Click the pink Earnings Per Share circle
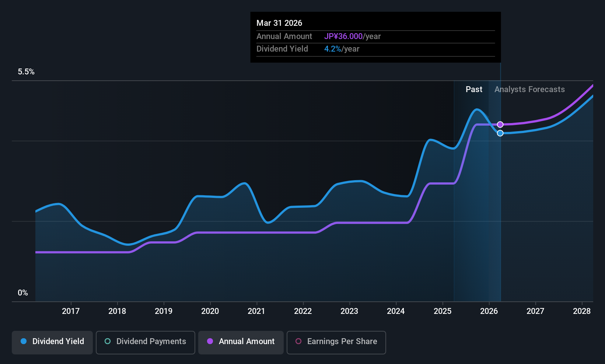Screen dimensions: 605x364 click(298, 341)
